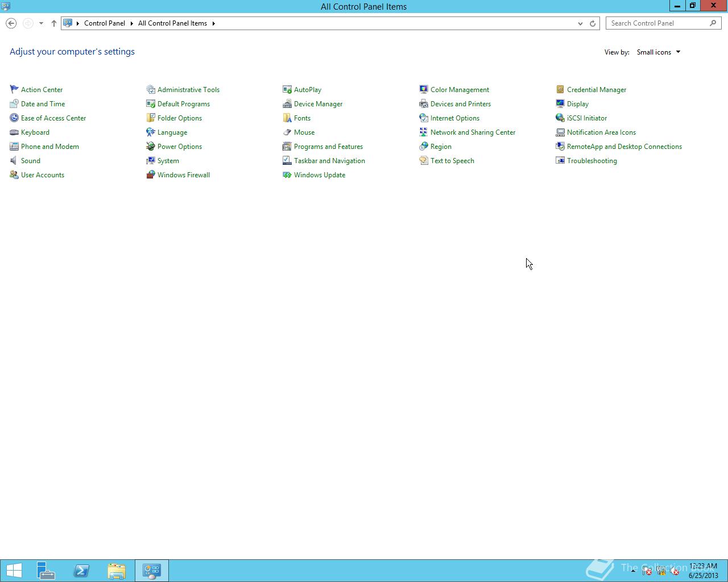This screenshot has height=582, width=728.
Task: Open Credential Manager
Action: 596,89
